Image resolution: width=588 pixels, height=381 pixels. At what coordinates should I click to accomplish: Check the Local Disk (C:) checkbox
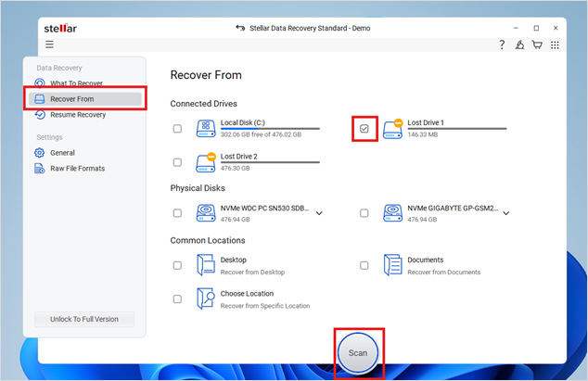pos(177,129)
